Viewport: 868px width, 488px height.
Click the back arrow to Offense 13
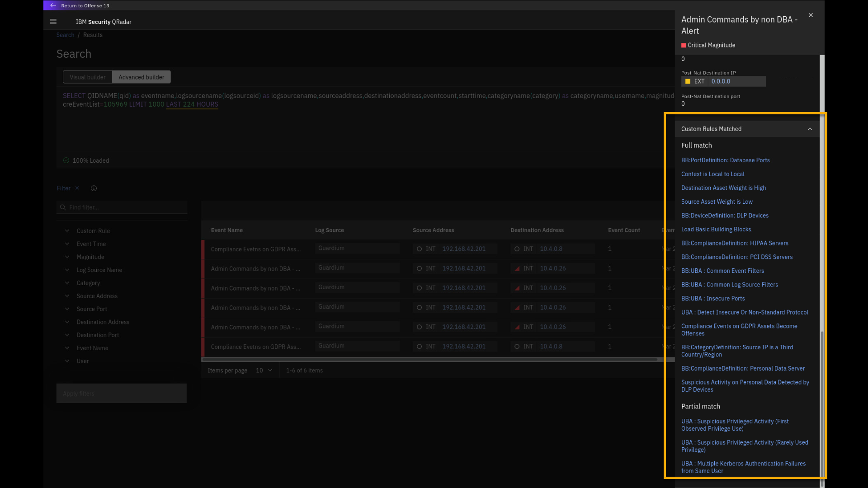click(53, 5)
